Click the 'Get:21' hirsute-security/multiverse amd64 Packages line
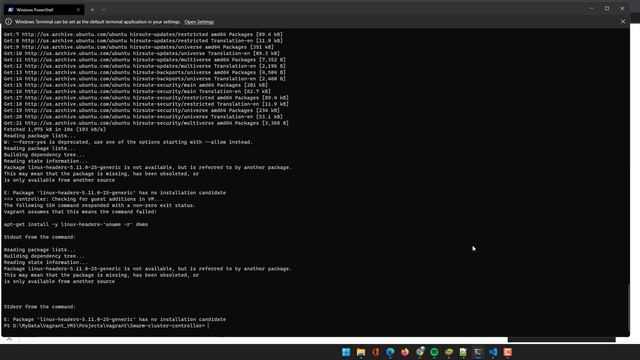The height and width of the screenshot is (360, 640). pyautogui.click(x=146, y=123)
